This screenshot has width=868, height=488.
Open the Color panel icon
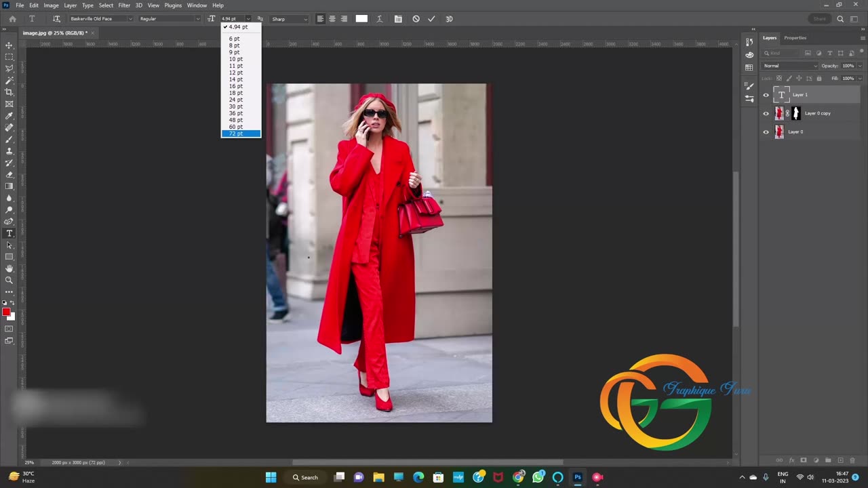(x=749, y=55)
